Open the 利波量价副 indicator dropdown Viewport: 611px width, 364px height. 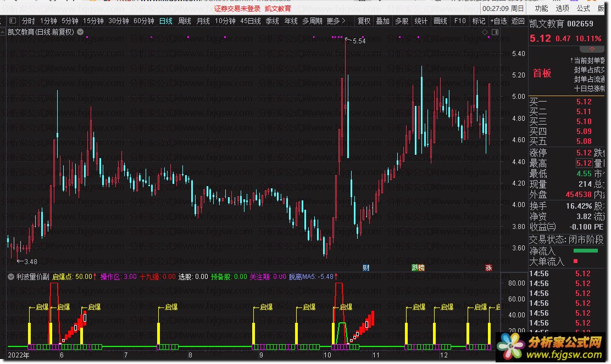pos(11,277)
